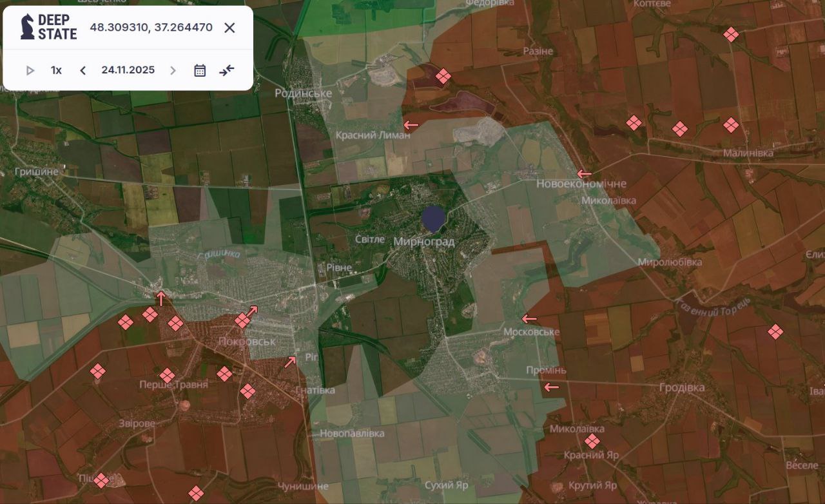Select the arrow marker beside Промінь
825x504 pixels.
(x=551, y=387)
